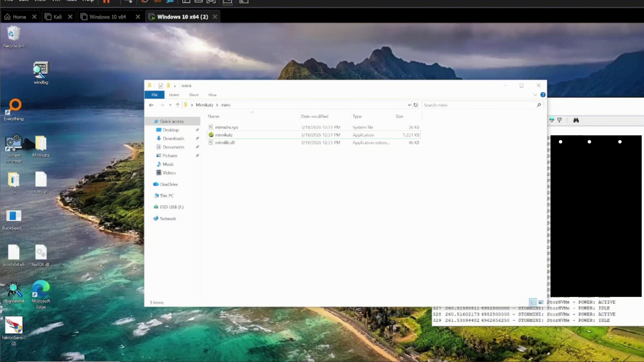Viewport: 644px width, 362px height.
Task: Open Downloads in the navigation pane
Action: [173, 138]
